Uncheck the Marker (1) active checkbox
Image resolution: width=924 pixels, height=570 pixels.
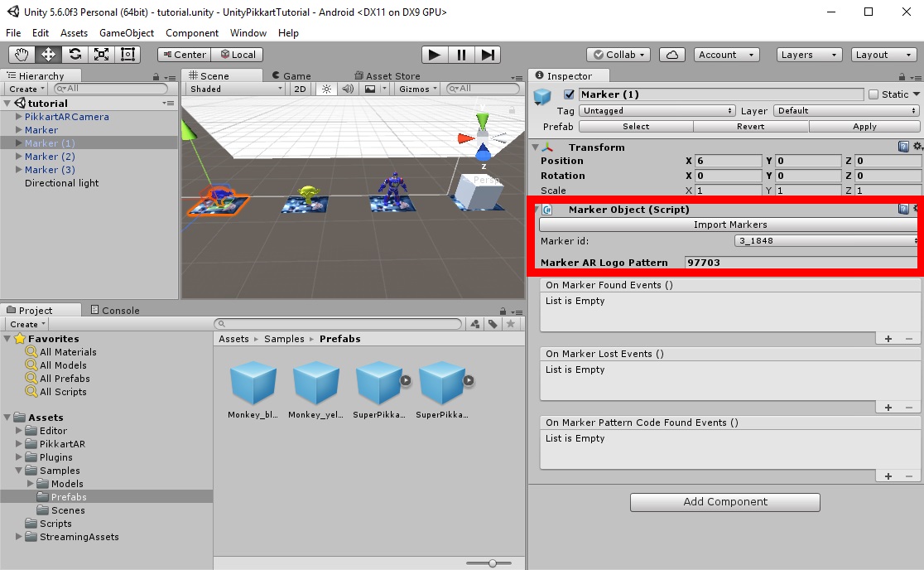click(x=570, y=94)
